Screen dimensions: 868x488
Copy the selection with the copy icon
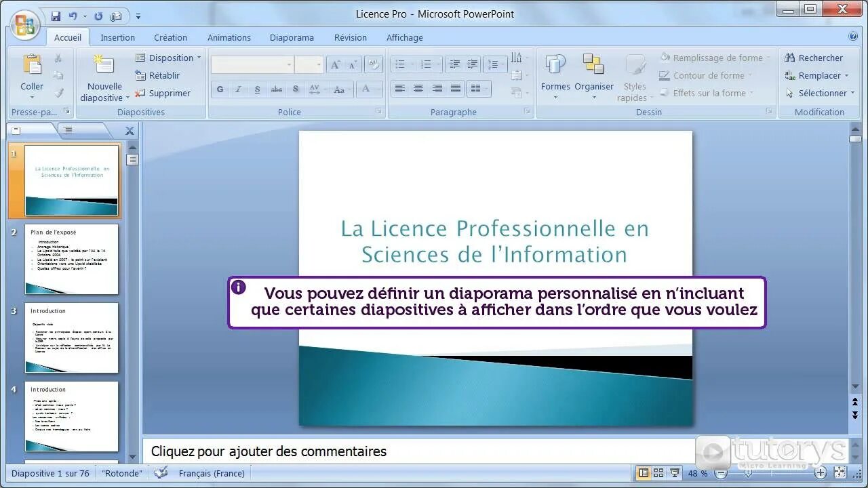coord(58,75)
